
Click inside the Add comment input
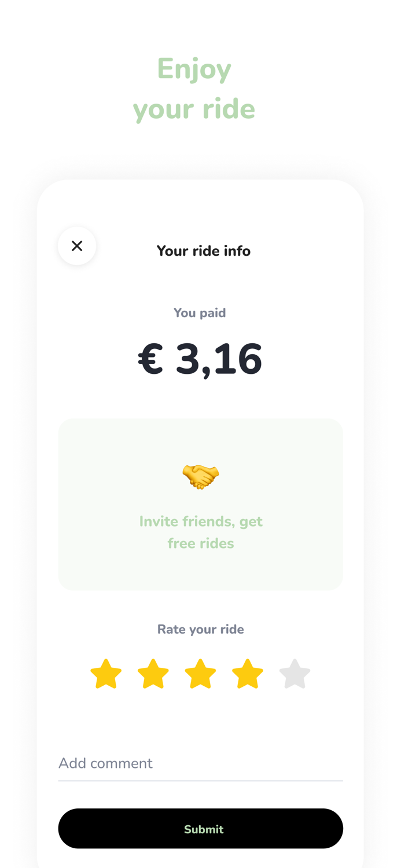(x=201, y=763)
